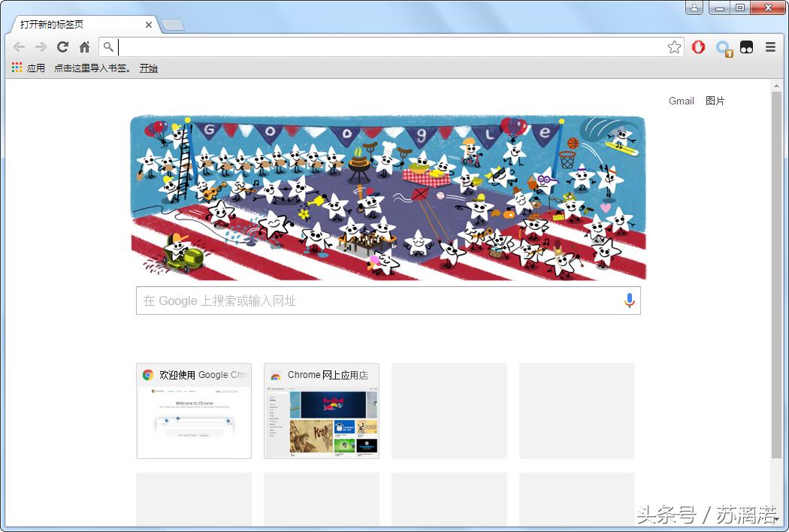Viewport: 789px width, 532px height.
Task: Open the Chrome hamburger menu
Action: [770, 47]
